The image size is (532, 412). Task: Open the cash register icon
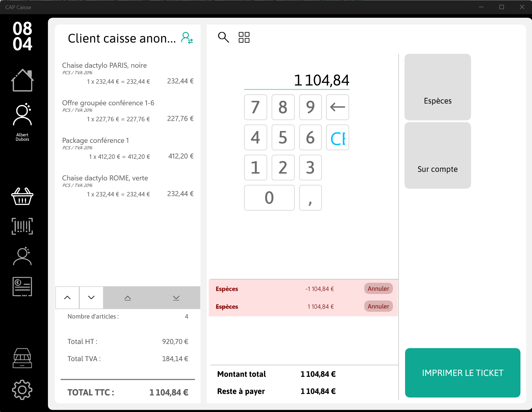(22, 358)
